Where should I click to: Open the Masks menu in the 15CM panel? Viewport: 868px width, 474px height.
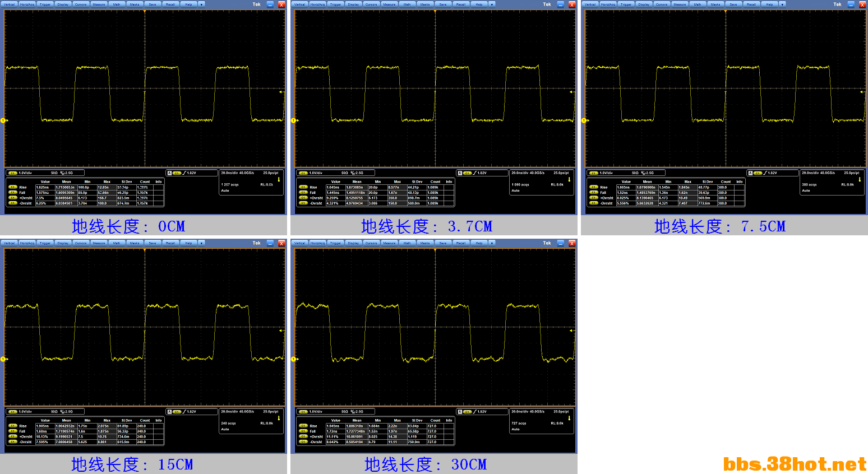click(135, 243)
